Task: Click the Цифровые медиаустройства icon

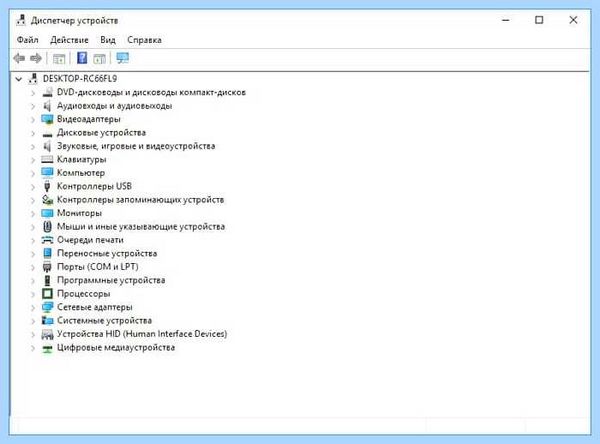Action: tap(47, 348)
